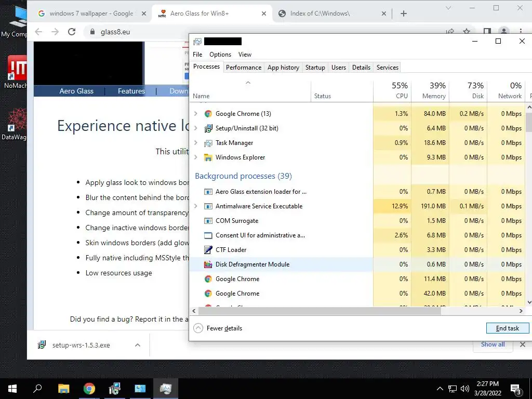The width and height of the screenshot is (532, 399).
Task: Switch to the Performance tab
Action: tap(244, 68)
